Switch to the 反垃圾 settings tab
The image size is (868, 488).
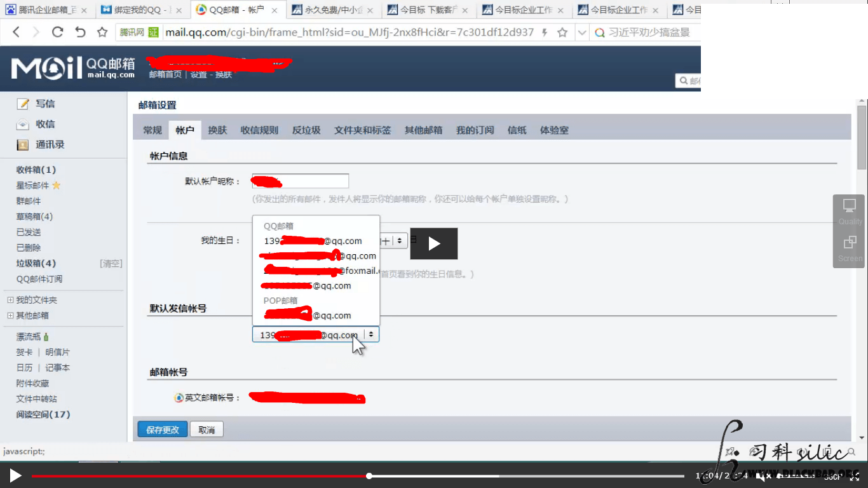tap(306, 130)
